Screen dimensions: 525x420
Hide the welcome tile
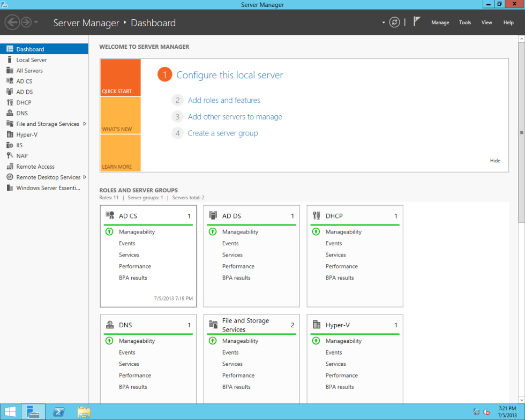pyautogui.click(x=495, y=160)
